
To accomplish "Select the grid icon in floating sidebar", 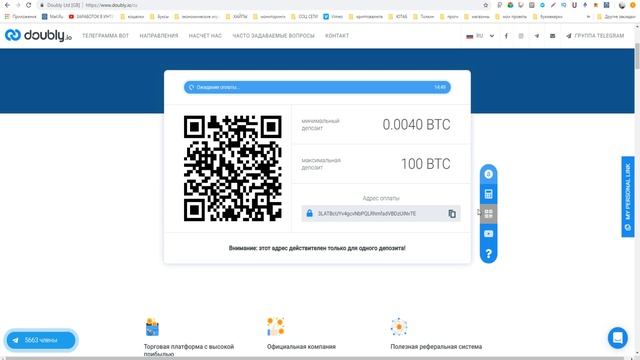I will [488, 214].
